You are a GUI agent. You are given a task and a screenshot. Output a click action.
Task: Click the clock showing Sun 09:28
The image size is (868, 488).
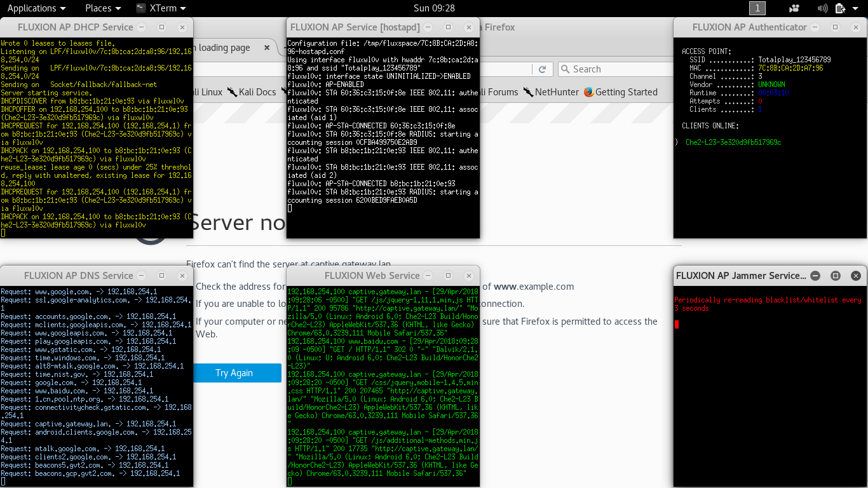click(x=434, y=8)
